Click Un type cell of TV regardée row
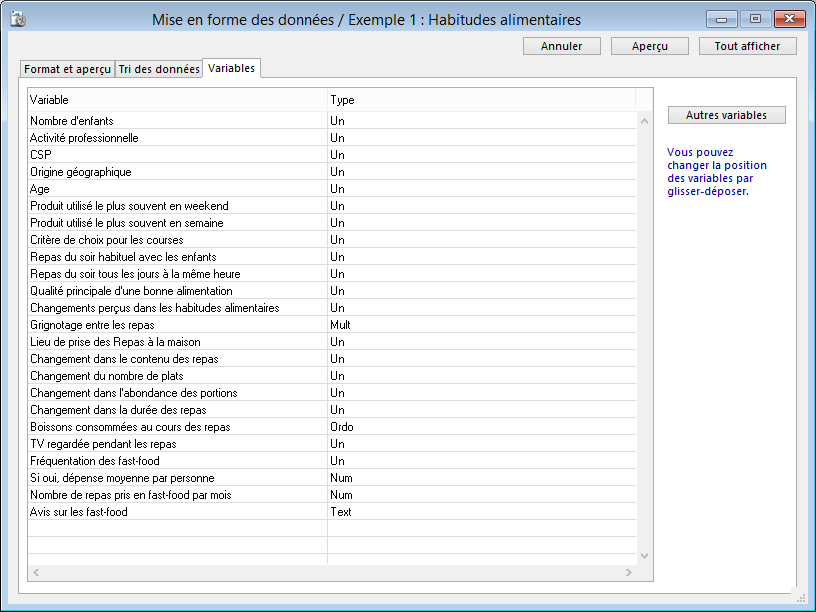This screenshot has width=816, height=612. tap(482, 444)
